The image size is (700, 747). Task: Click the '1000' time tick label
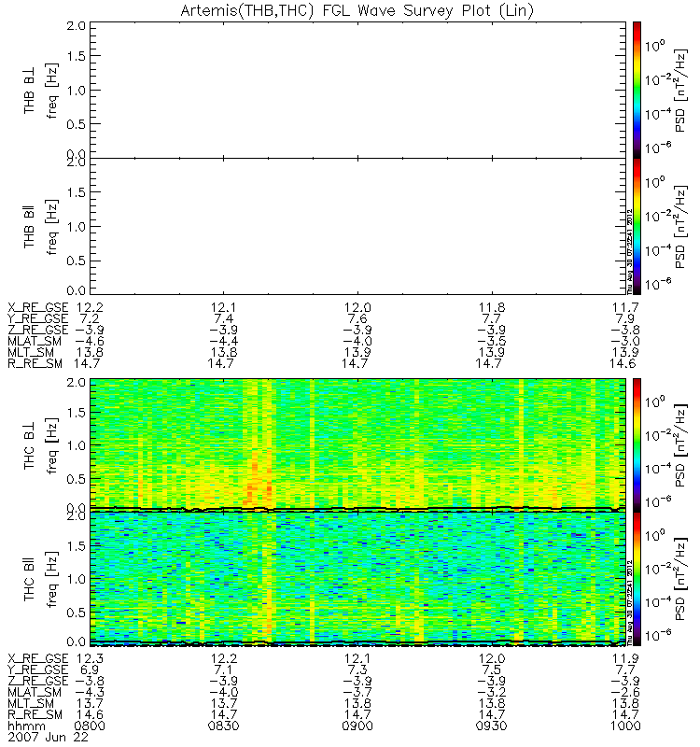625,726
